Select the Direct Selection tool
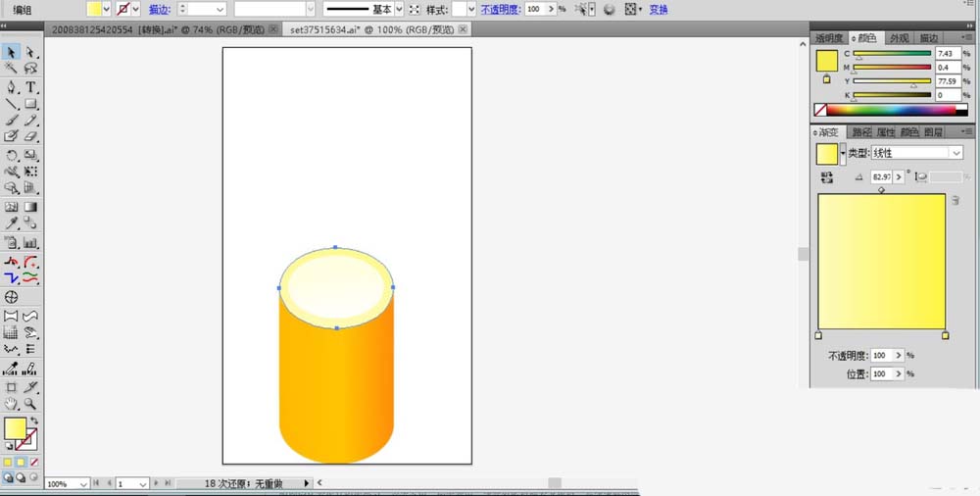Screen dimensions: 980x496 30,51
